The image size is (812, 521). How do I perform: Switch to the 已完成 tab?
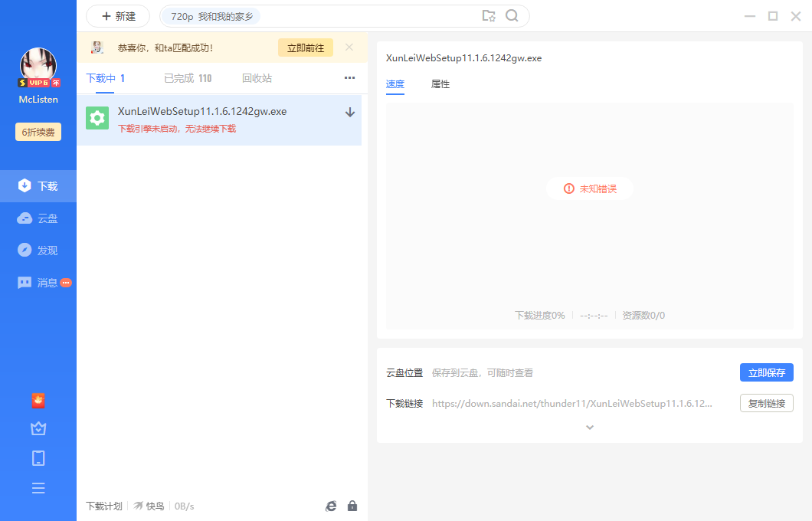click(188, 78)
